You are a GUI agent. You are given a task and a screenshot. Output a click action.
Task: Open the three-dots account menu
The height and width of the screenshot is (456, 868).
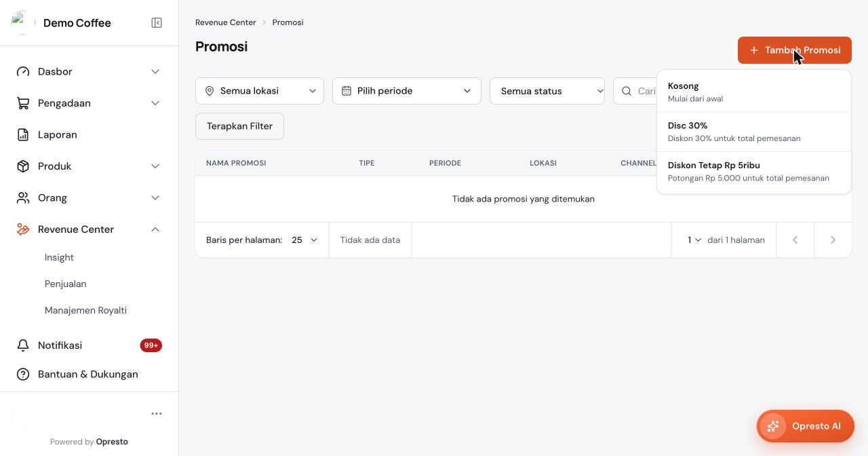click(x=157, y=414)
